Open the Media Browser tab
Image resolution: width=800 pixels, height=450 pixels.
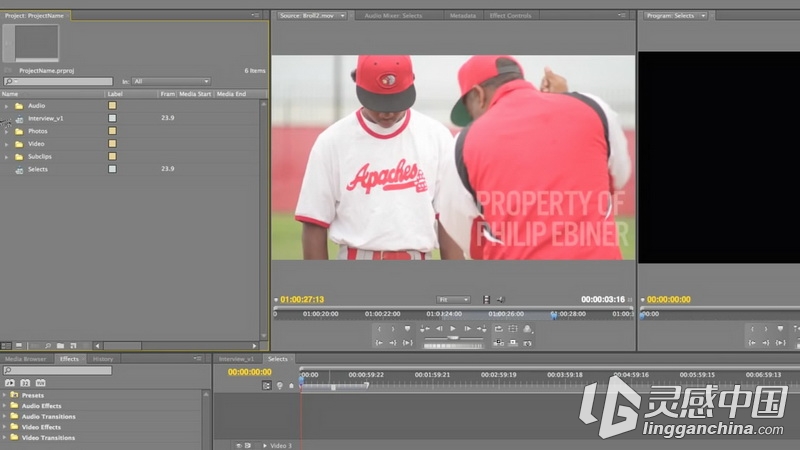tap(26, 359)
